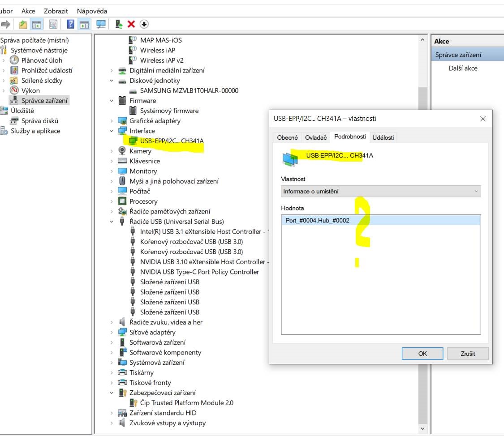504x436 pixels.
Task: Expand the Síťové adaptéry category
Action: (x=112, y=333)
